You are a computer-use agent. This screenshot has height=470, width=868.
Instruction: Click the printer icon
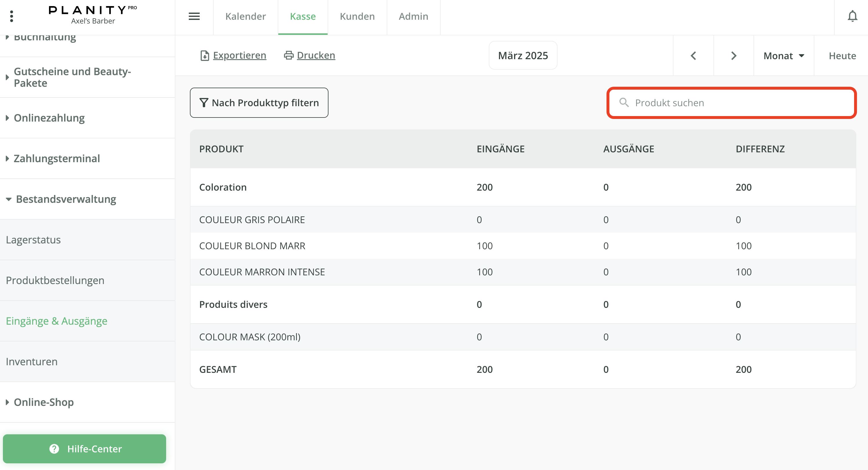click(x=289, y=55)
